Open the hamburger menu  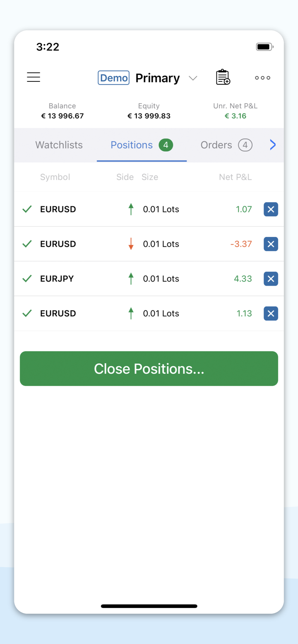(34, 77)
